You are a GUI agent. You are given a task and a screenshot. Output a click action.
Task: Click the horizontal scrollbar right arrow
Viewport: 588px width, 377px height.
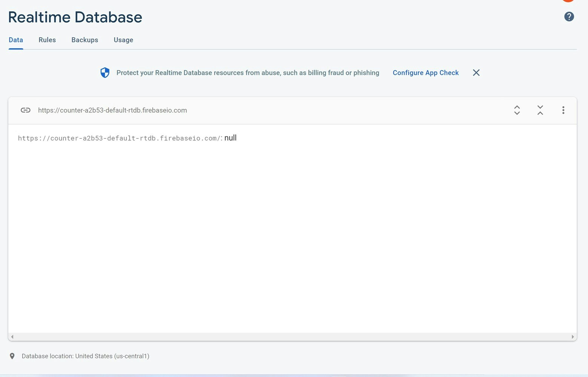coord(573,337)
